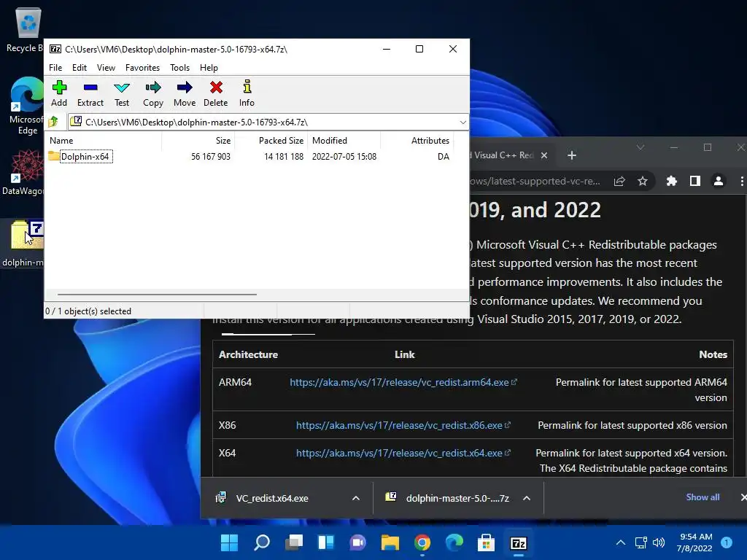Click the Chrome tab search chevron

tap(640, 147)
